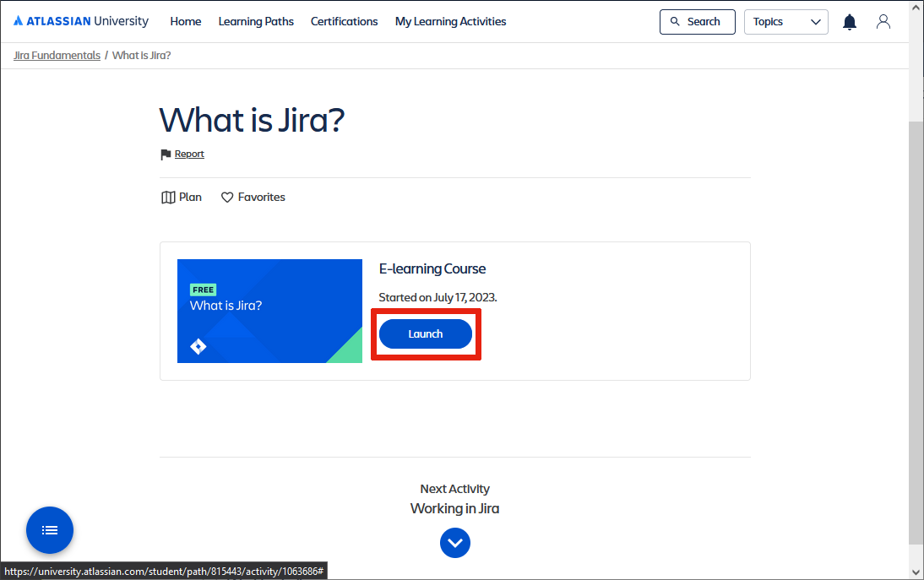Screen dimensions: 924x580
Task: Click the 'Started on July 17, 2023.' text
Action: (438, 297)
